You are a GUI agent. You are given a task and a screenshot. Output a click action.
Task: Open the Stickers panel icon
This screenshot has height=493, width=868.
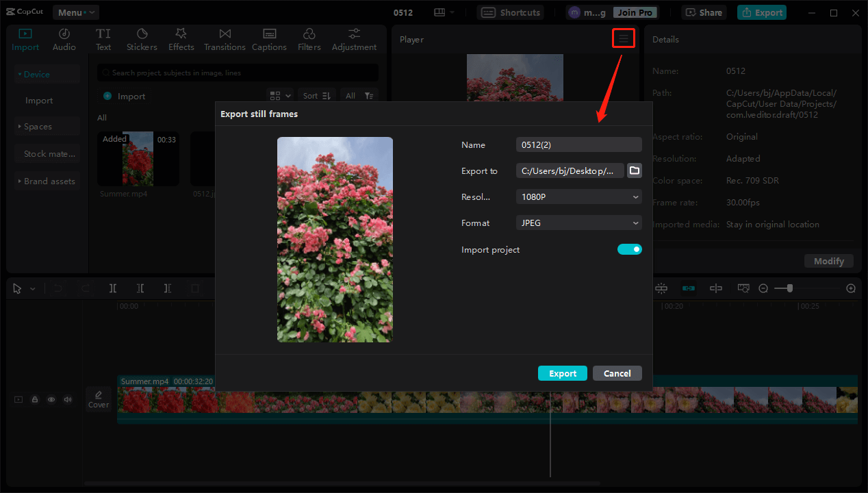point(142,39)
